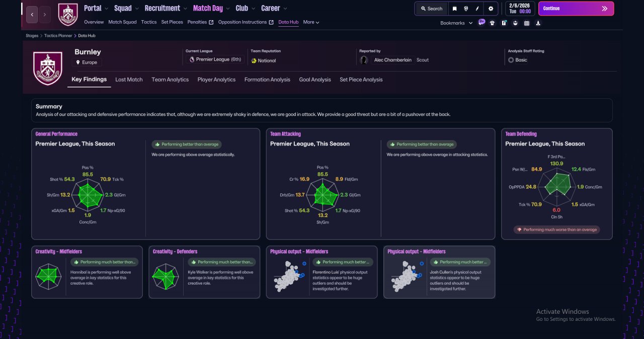Screen dimensions: 644x339
Task: Click the training cone icon in bookmarks bar
Action: point(538,23)
